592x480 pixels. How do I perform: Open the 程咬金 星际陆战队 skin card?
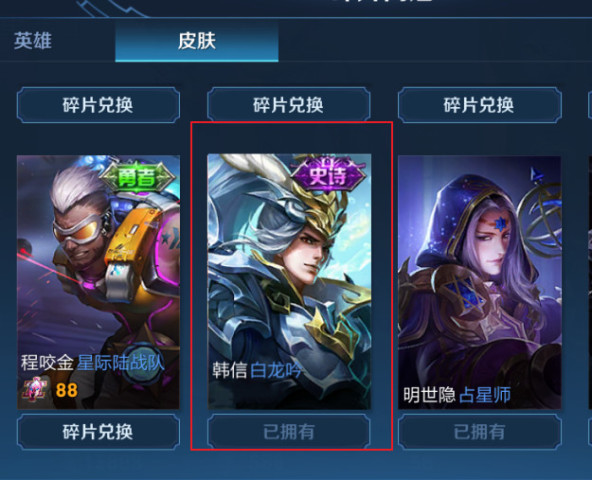98,282
